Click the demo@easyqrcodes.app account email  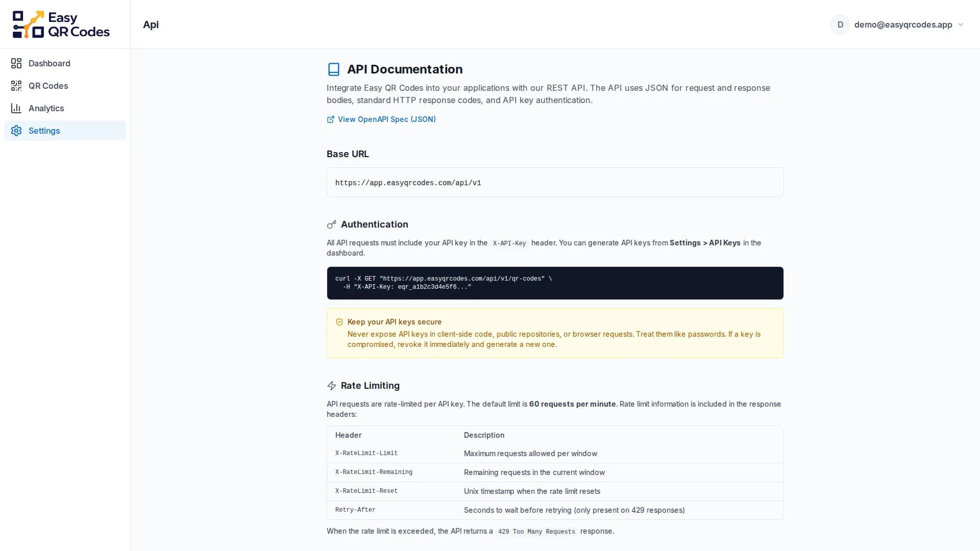(x=903, y=24)
